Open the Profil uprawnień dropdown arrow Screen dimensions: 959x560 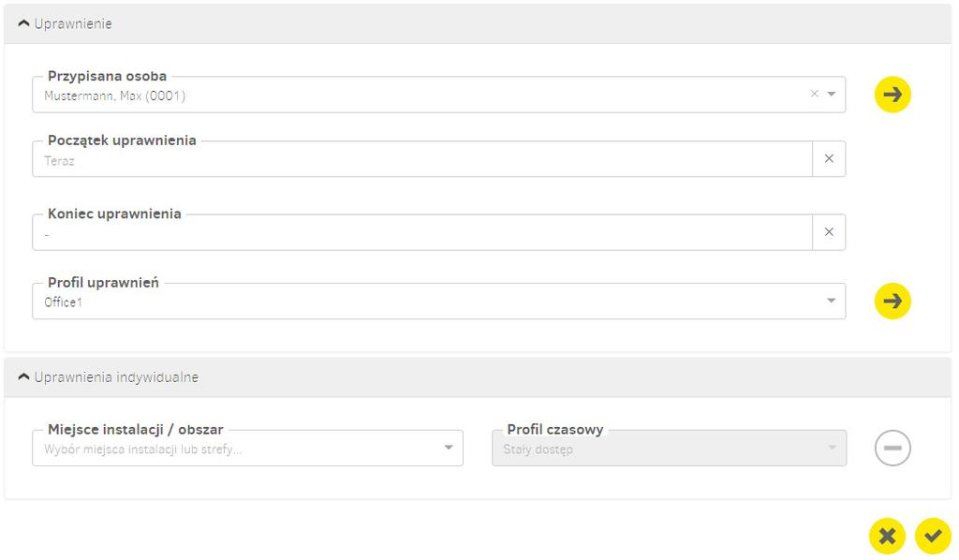coord(832,301)
